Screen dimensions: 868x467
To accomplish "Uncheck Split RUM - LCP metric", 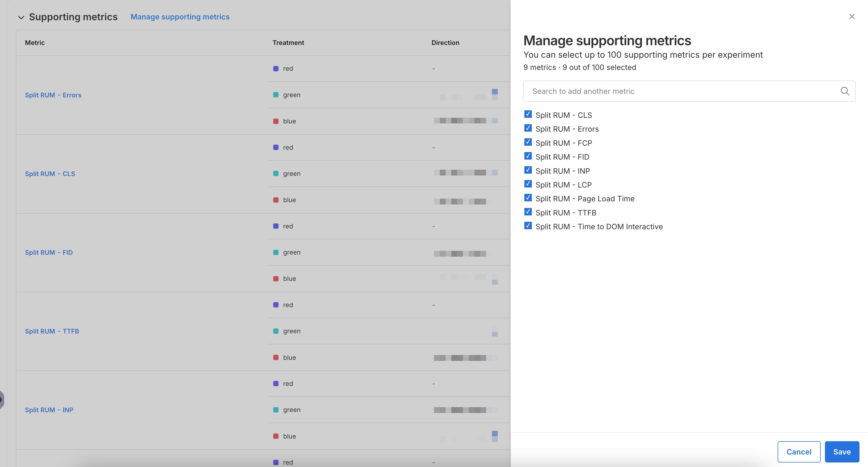I will click(528, 184).
